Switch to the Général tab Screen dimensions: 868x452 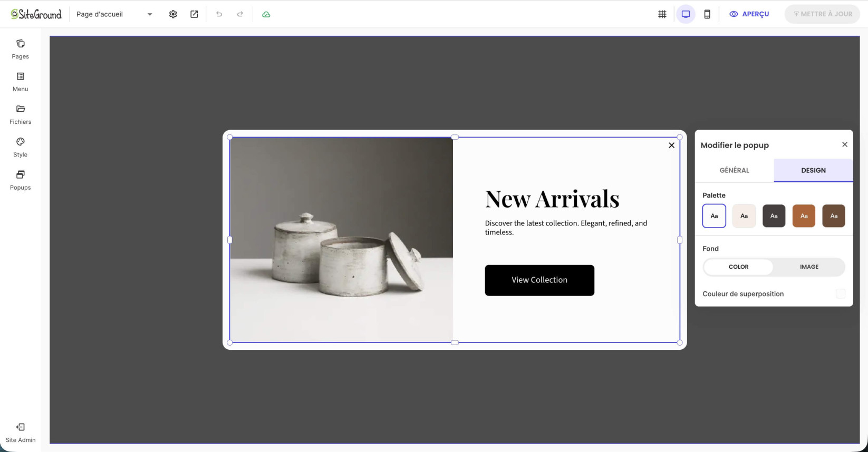coord(734,170)
